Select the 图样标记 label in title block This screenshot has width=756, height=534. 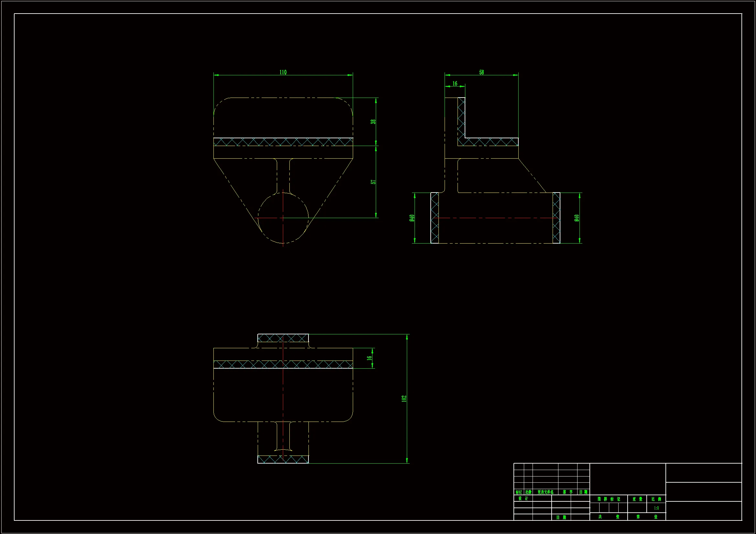[x=609, y=499]
